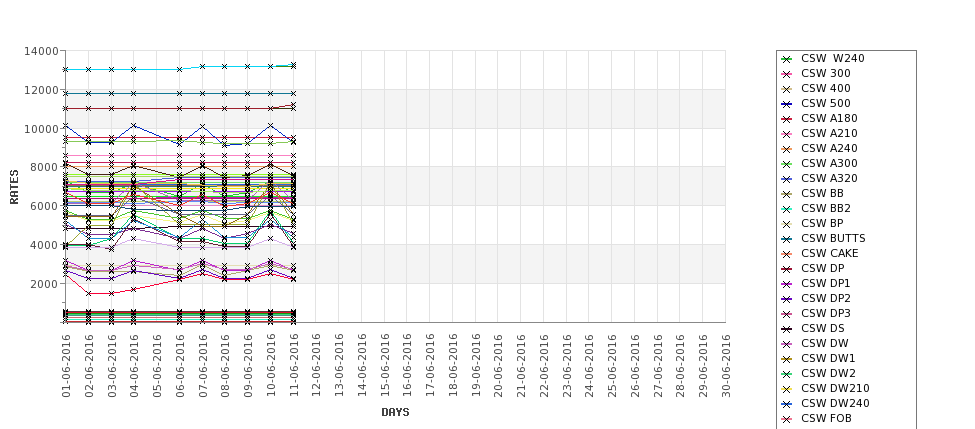
Task: Click the 07-06-2016 date label
Action: pos(203,366)
